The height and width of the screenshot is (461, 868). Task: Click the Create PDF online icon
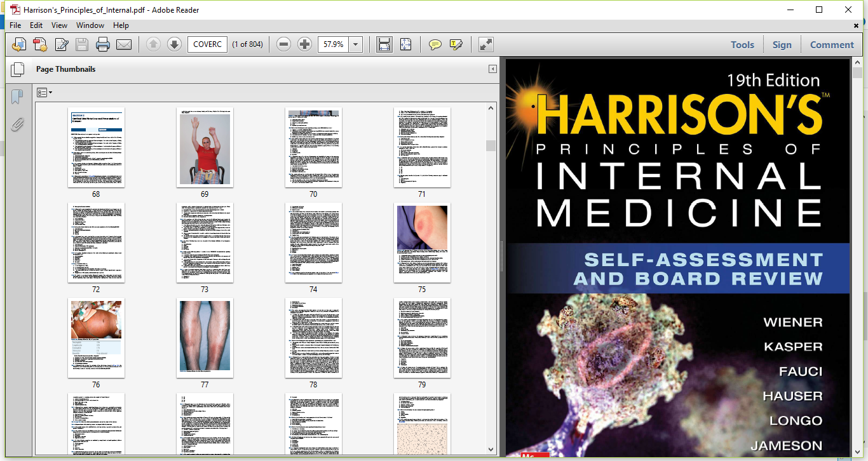point(40,44)
